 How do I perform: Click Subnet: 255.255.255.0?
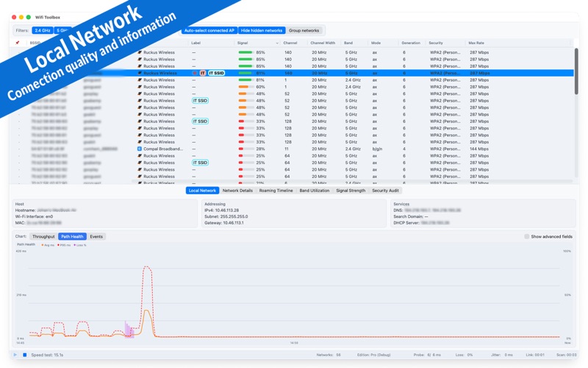(226, 216)
